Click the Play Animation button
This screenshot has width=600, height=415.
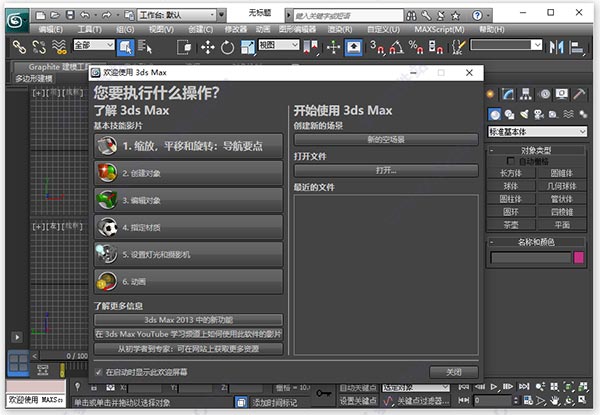coord(494,387)
